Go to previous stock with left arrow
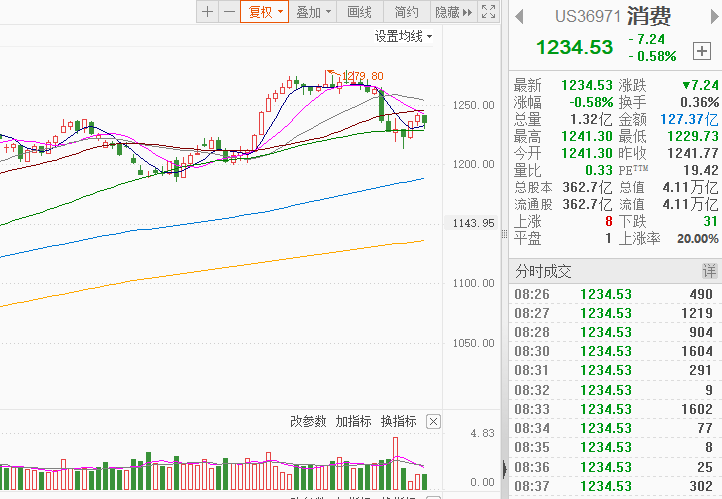This screenshot has width=722, height=499. coord(519,16)
